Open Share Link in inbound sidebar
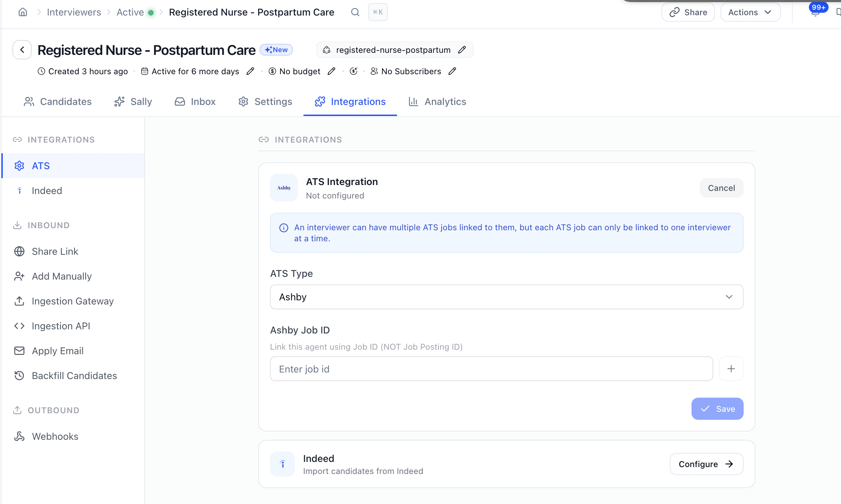Image resolution: width=841 pixels, height=504 pixels. 73,251
